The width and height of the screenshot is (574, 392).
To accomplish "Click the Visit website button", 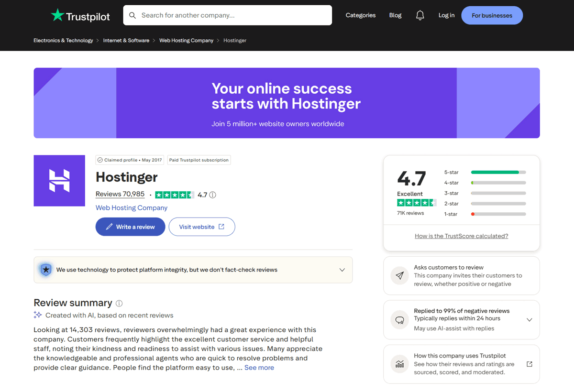I will pos(202,227).
